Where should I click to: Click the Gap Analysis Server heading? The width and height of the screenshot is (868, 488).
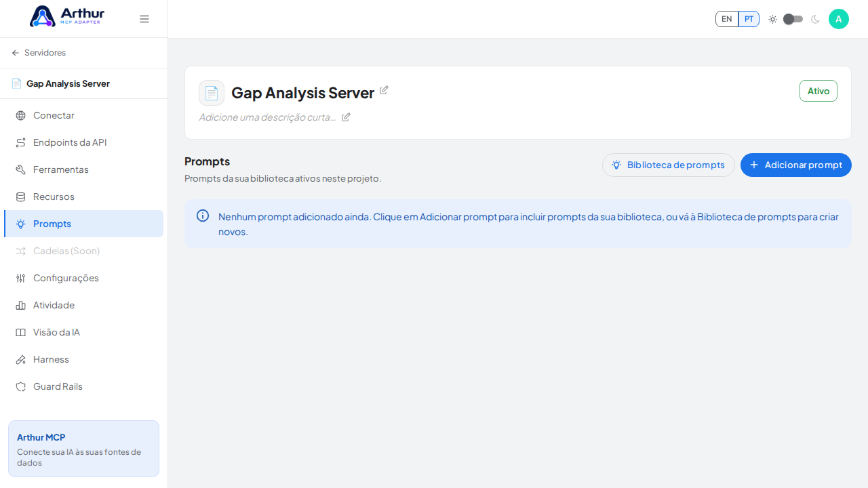click(302, 93)
